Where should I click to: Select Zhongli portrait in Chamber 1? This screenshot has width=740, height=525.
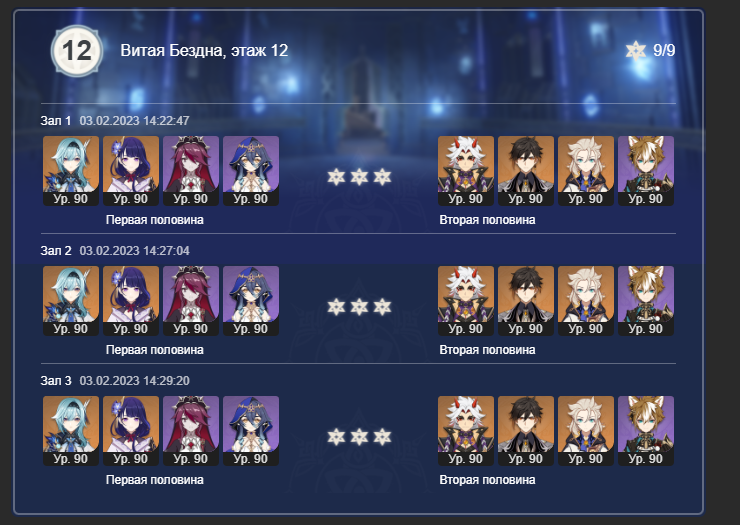526,171
